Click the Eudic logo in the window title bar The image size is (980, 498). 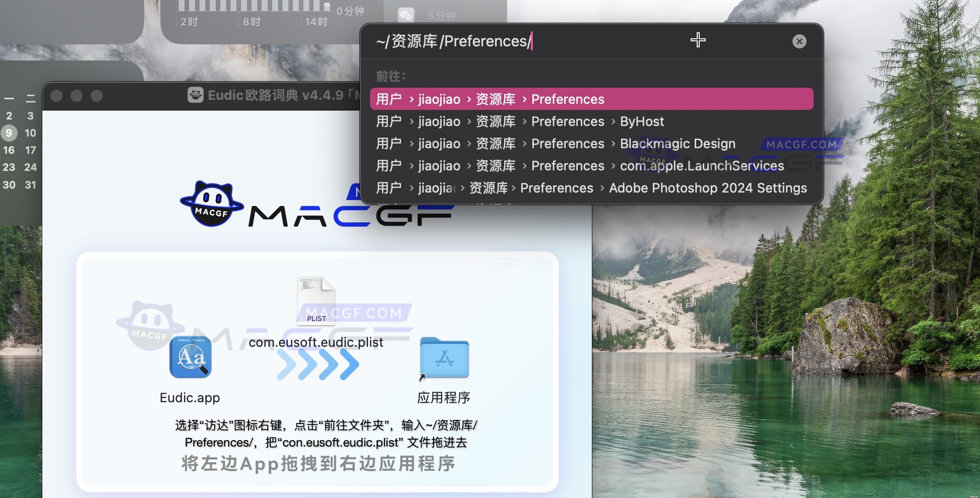[x=196, y=95]
